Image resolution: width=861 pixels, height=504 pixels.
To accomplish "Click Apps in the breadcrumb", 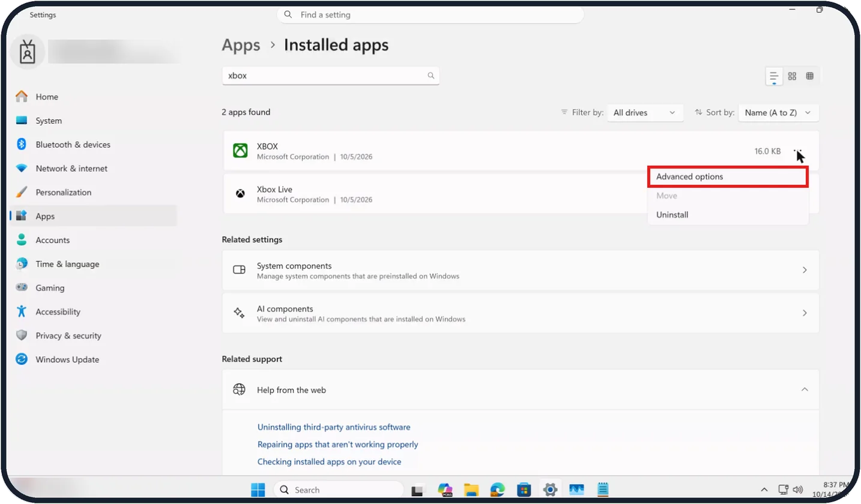I will (x=241, y=45).
